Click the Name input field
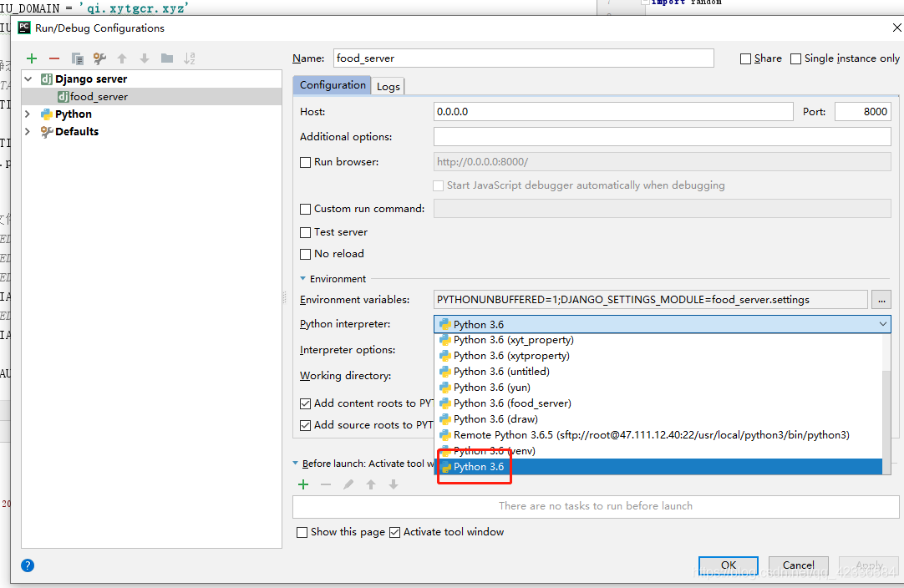The height and width of the screenshot is (588, 904). point(524,58)
